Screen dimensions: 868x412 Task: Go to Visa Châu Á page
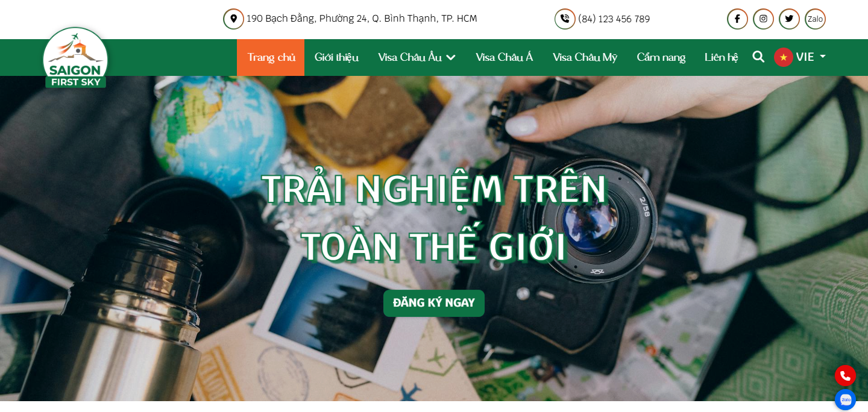(x=504, y=57)
